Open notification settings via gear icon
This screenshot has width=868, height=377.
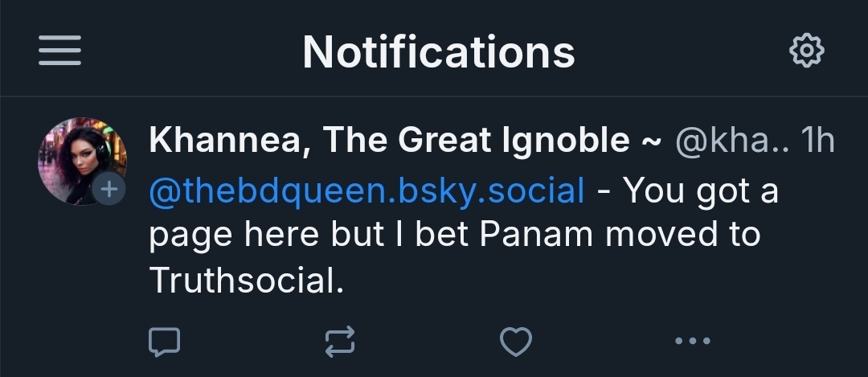tap(807, 52)
